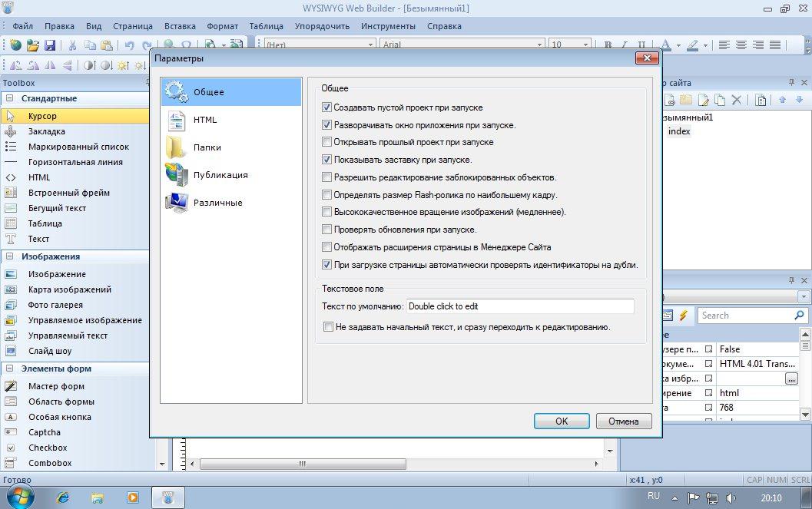Enable 'Высококачественное вращение изображений' checkbox
The width and height of the screenshot is (812, 509).
[x=326, y=212]
